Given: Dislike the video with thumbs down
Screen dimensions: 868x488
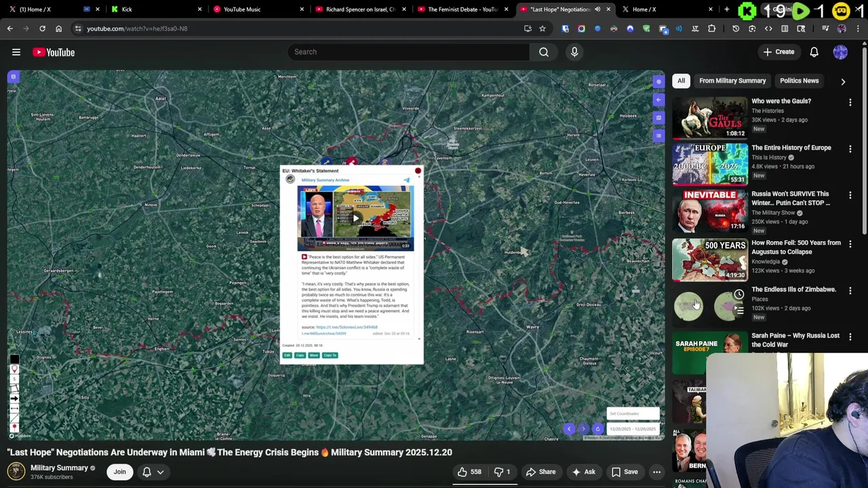Looking at the screenshot, I should point(502,472).
